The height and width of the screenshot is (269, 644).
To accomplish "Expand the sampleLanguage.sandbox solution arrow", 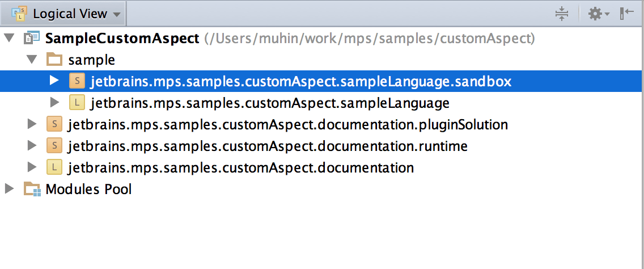I will pos(54,81).
